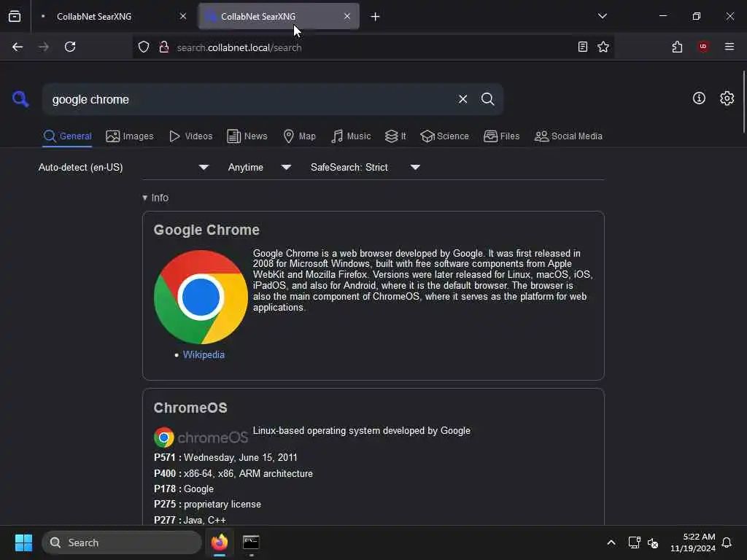
Task: Switch to the It category tab
Action: coord(395,136)
